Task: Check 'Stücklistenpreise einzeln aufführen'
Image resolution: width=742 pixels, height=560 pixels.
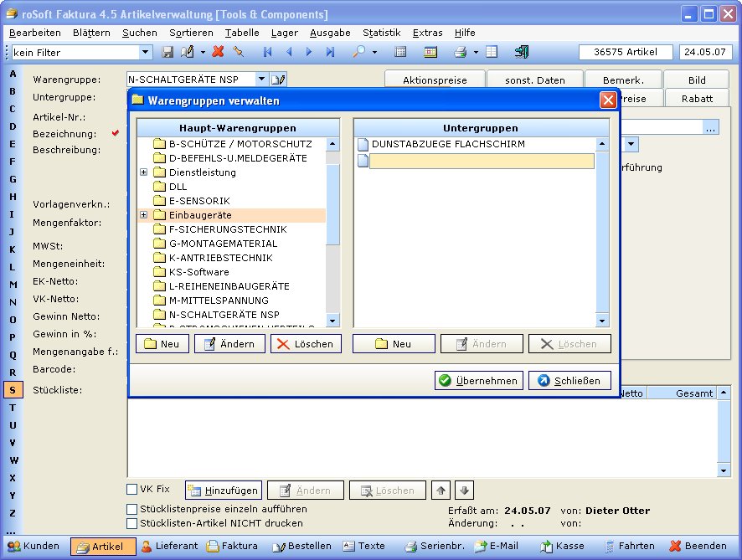Action: (x=132, y=509)
